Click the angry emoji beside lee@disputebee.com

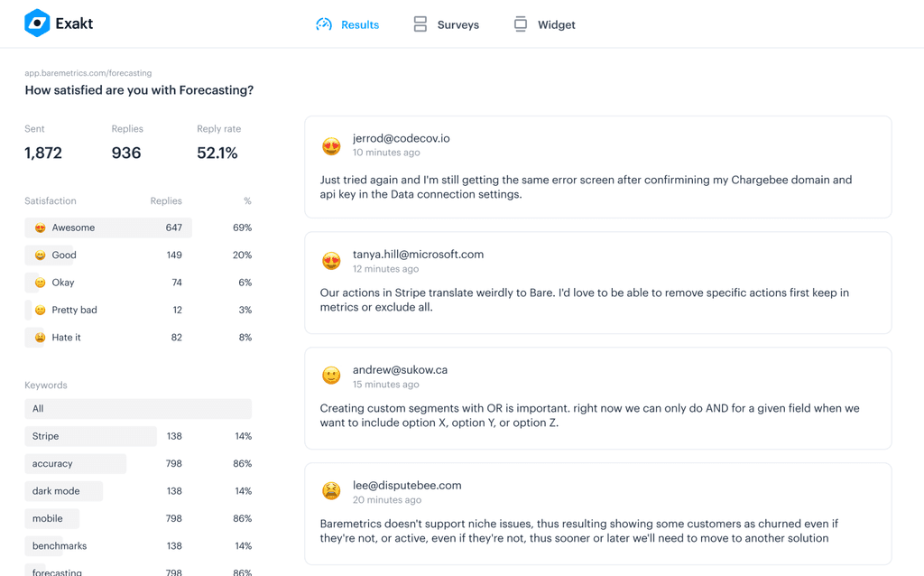tap(331, 490)
